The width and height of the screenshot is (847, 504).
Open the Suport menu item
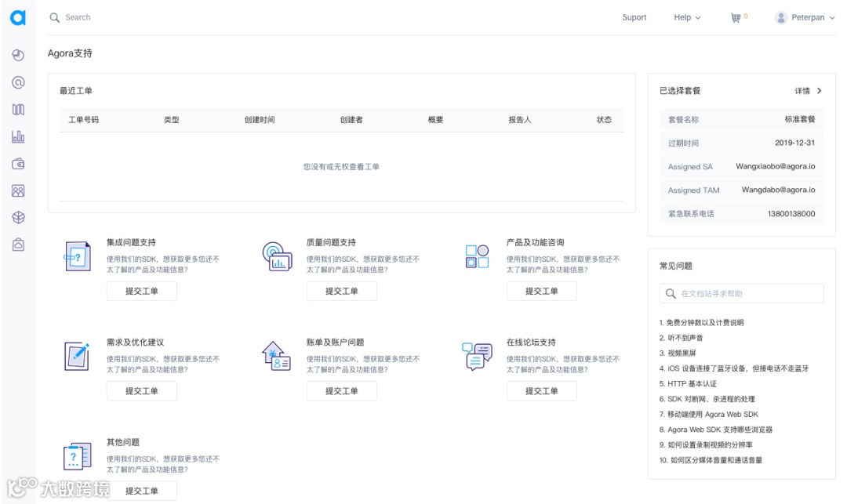point(634,18)
